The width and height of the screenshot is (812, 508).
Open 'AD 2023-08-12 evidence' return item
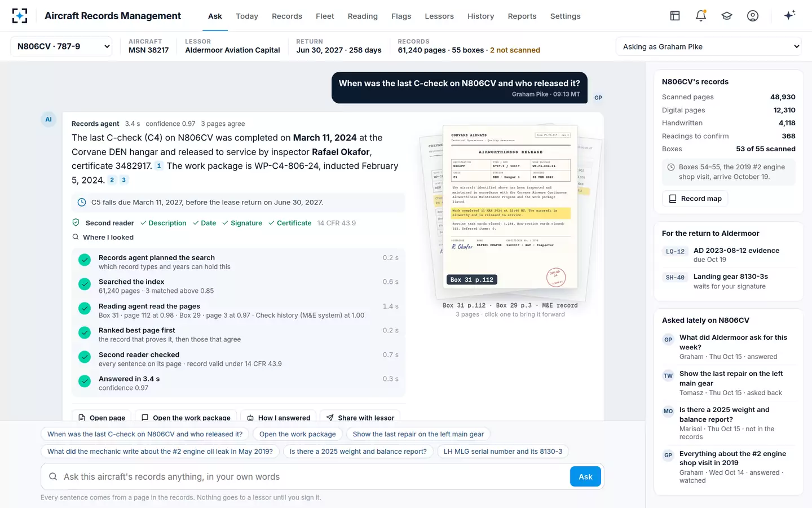[729, 255]
